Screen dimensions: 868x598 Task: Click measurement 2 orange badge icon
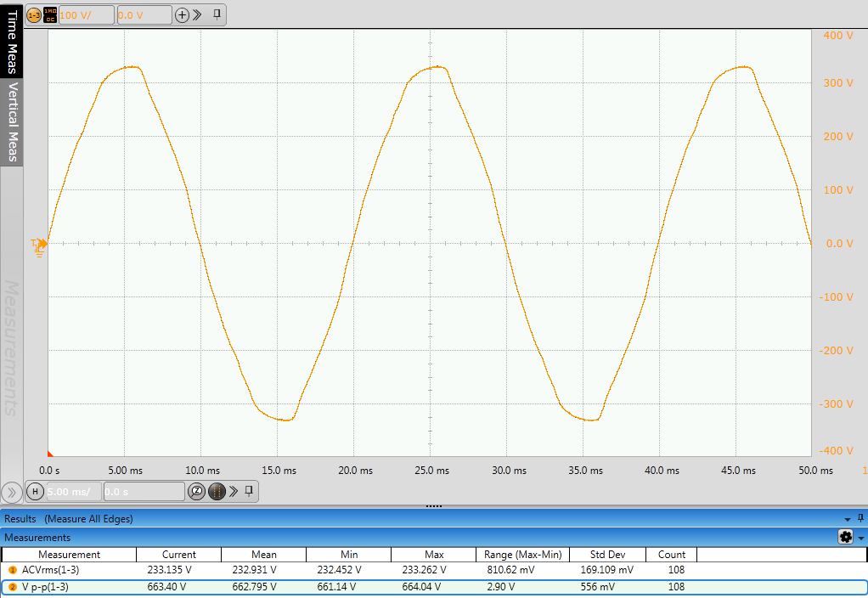click(13, 587)
